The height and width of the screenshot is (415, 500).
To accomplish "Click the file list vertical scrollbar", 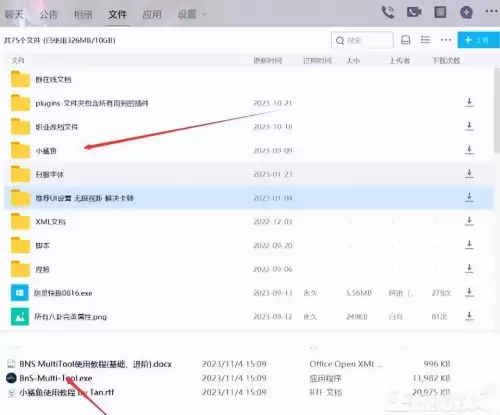I will pos(497,110).
